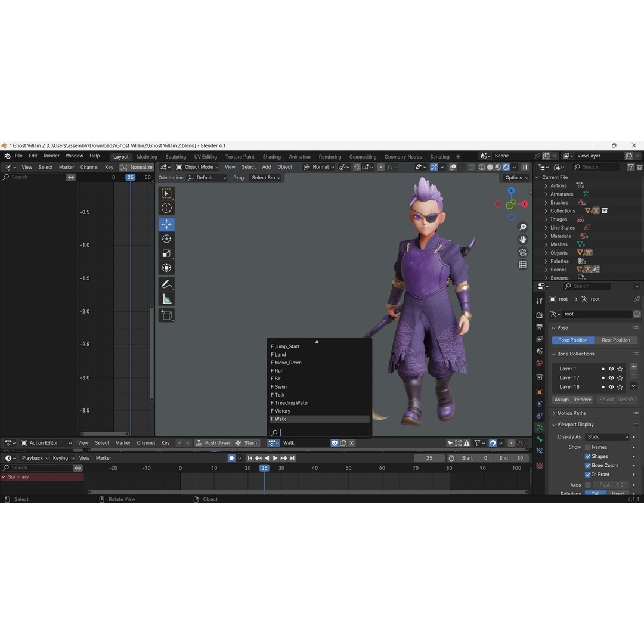The width and height of the screenshot is (644, 644).
Task: Click New Action duplicate icon beside Walk
Action: coord(343,442)
